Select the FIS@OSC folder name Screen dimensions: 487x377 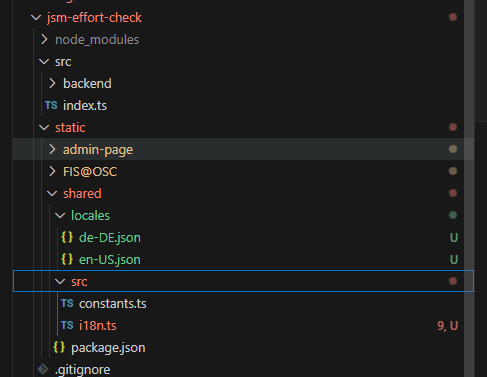(90, 172)
